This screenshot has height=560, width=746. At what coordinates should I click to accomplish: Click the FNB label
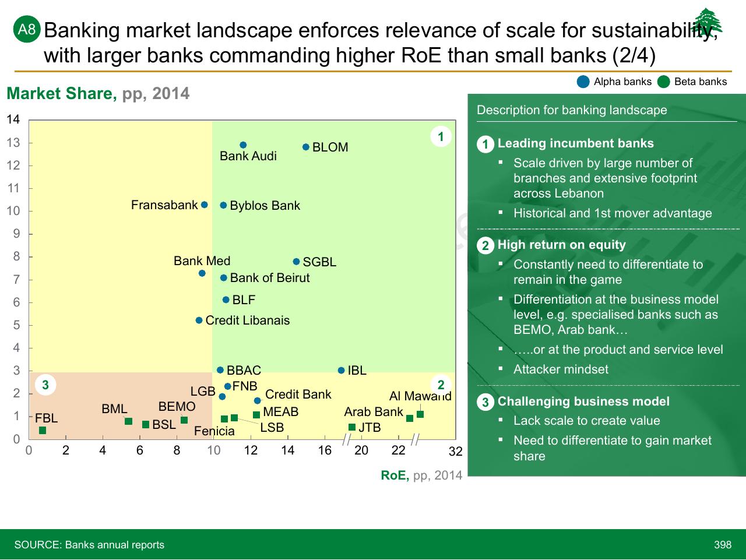coord(245,386)
